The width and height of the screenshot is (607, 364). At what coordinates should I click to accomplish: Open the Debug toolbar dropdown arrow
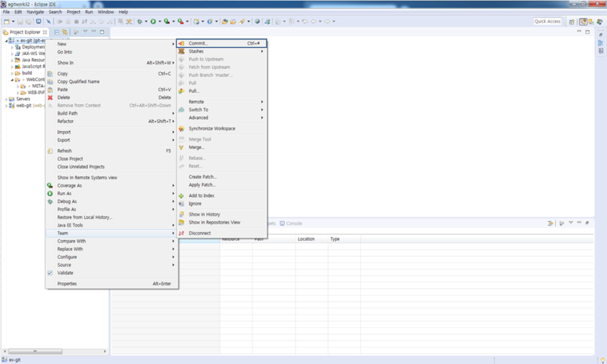tap(146, 22)
